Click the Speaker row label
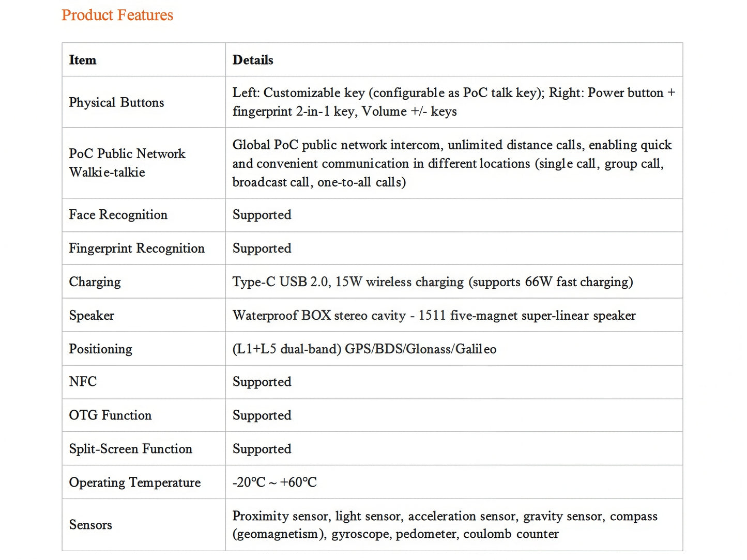747x560 pixels. tap(92, 316)
